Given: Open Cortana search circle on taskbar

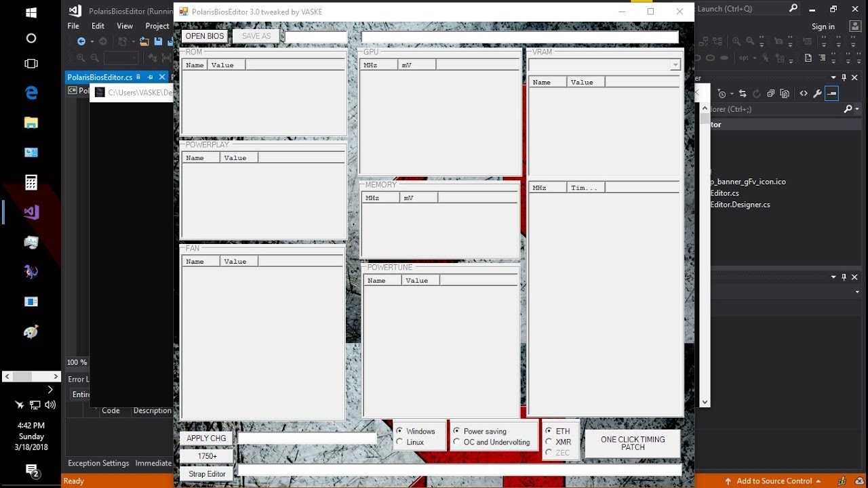Looking at the screenshot, I should 31,38.
